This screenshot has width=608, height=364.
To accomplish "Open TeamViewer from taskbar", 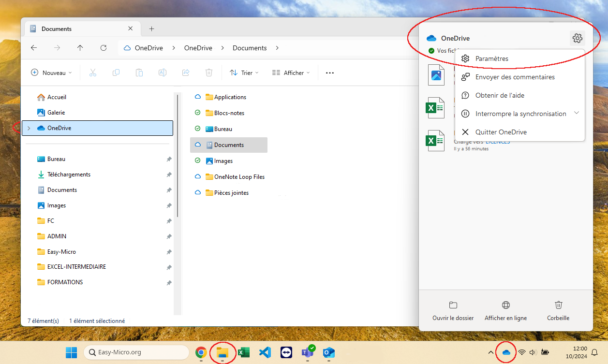I will point(286,352).
